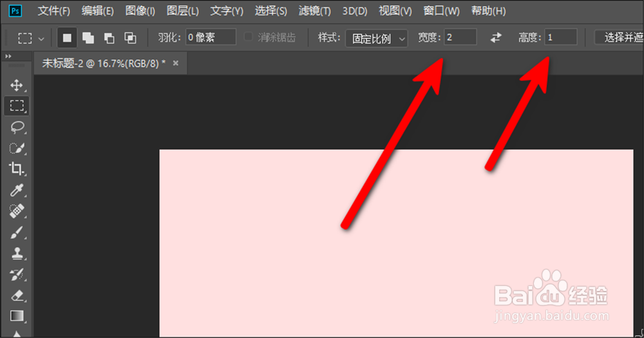Select the Lasso tool
The image size is (644, 338).
17,127
